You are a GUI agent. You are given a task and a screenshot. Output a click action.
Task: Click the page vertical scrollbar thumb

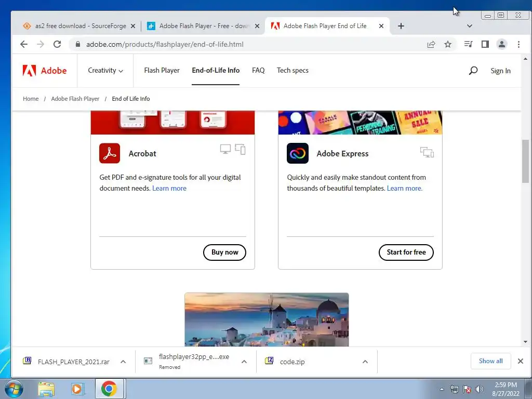[x=525, y=161]
